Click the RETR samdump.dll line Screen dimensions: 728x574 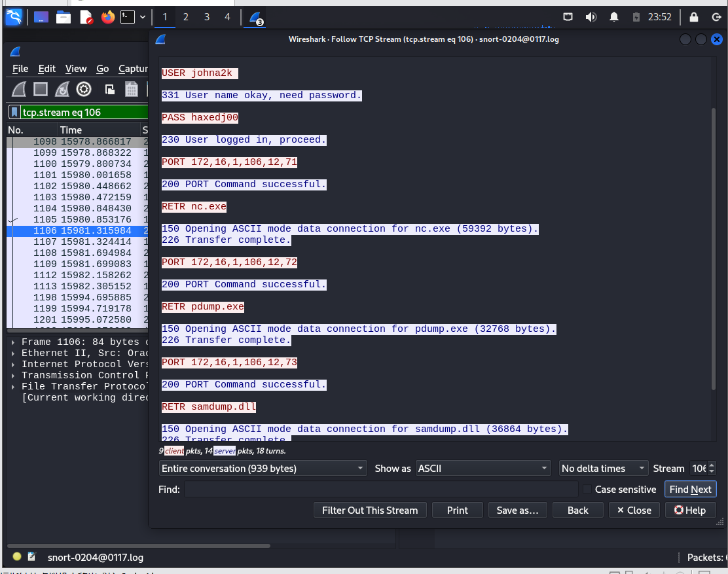pyautogui.click(x=208, y=407)
